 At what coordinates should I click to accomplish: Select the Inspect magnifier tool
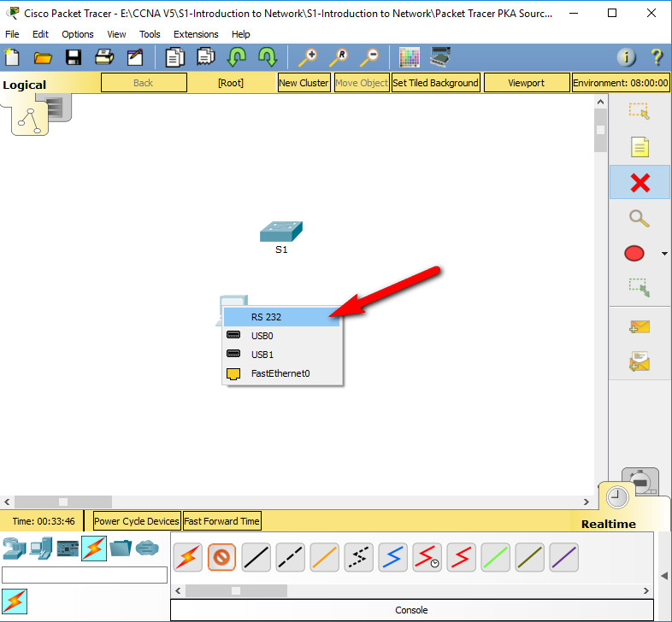tap(639, 218)
